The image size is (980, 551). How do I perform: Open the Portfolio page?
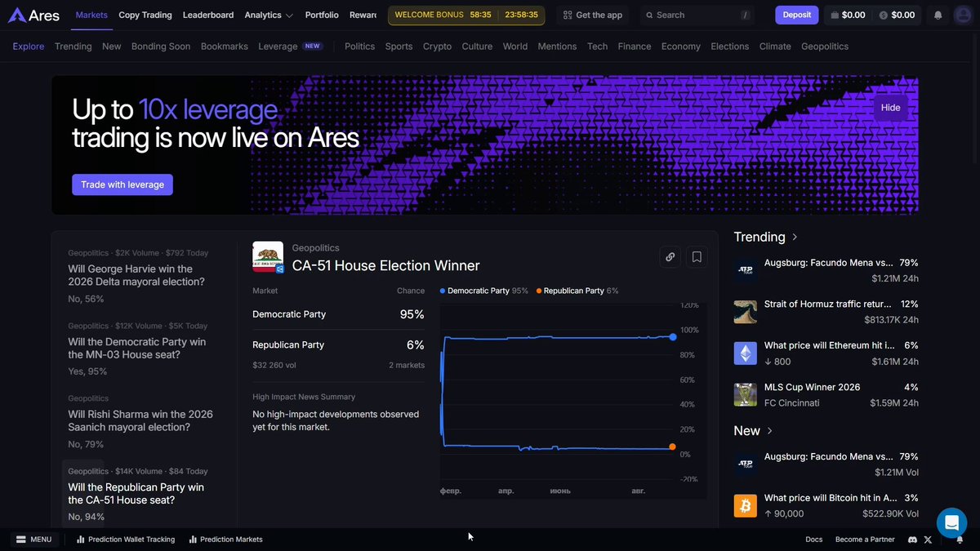pos(322,15)
